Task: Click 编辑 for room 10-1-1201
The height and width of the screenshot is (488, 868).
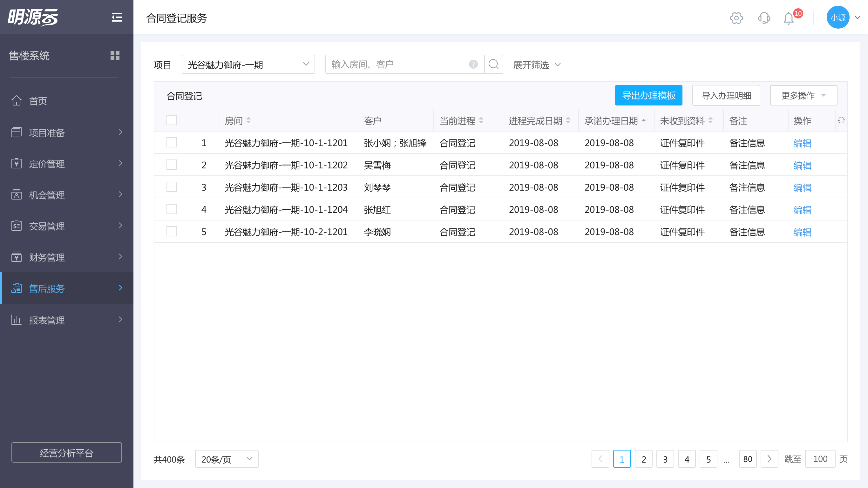Action: (x=802, y=143)
